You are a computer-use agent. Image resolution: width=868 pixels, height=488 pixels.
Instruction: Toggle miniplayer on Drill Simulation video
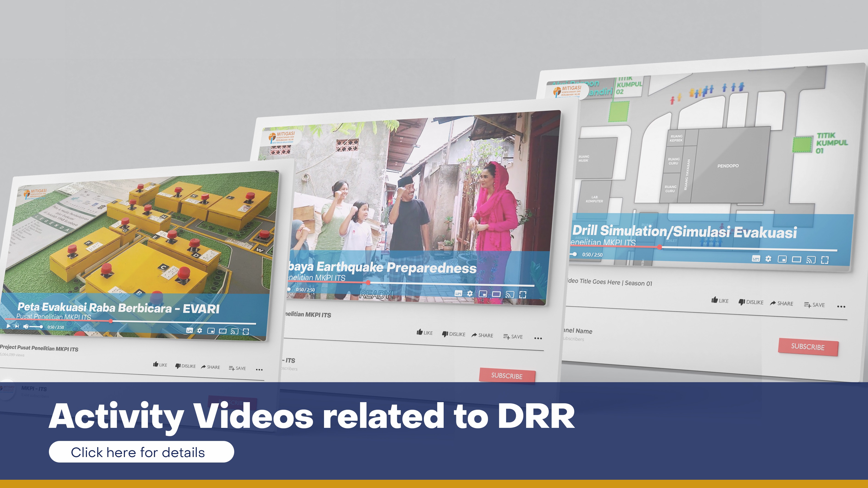(x=782, y=259)
